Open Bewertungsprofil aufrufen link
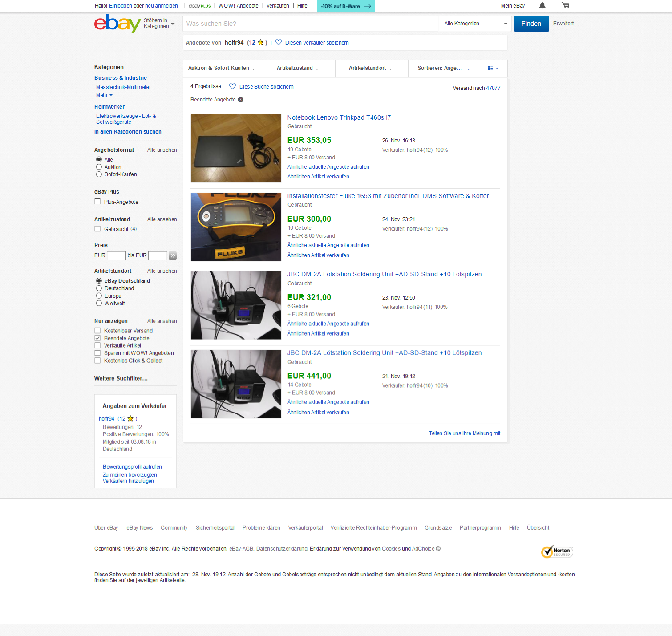This screenshot has height=636, width=672. (132, 467)
